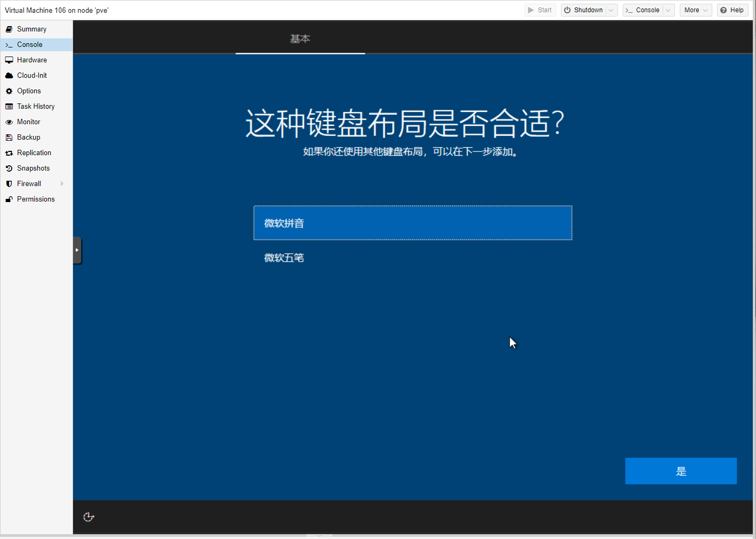Click the Backup floppy disk icon
The image size is (756, 539).
[9, 138]
